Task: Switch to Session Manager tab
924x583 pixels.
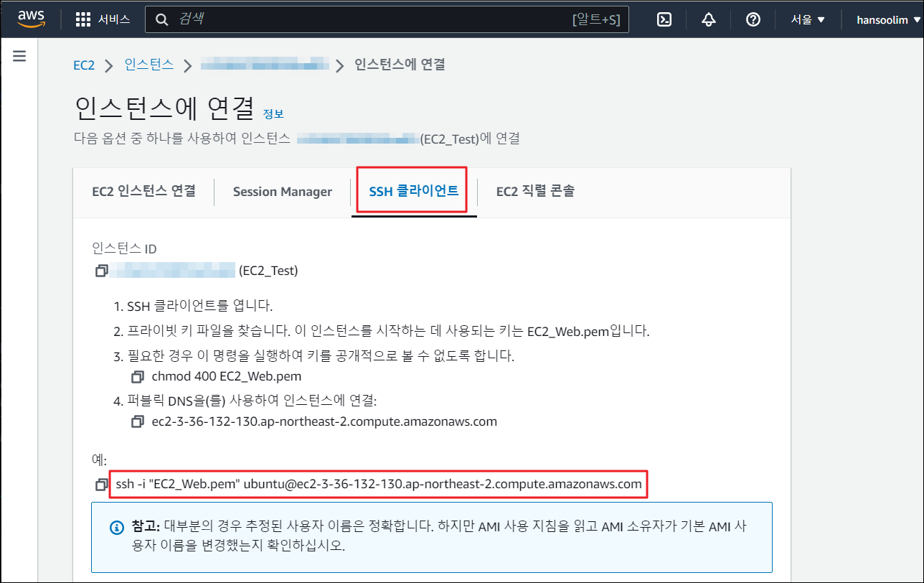Action: coord(283,191)
